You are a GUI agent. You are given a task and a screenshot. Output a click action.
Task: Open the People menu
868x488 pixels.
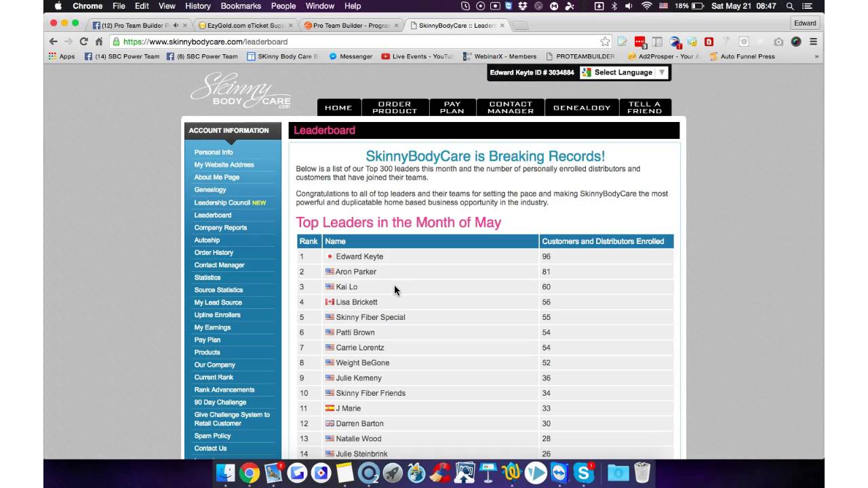(283, 6)
